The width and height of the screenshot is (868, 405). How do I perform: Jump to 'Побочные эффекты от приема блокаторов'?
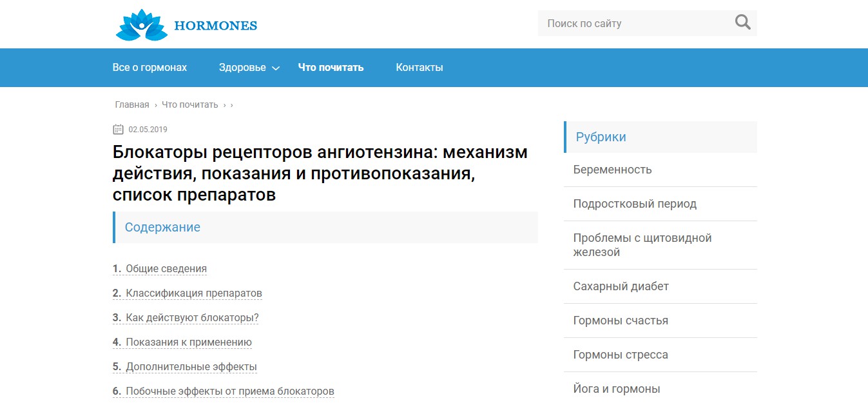coord(224,391)
